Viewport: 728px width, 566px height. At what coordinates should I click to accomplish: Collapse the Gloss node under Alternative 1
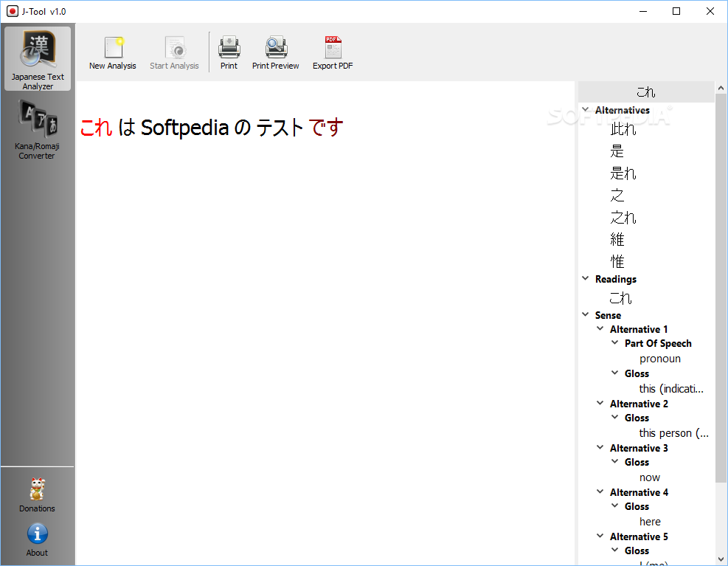pyautogui.click(x=615, y=372)
